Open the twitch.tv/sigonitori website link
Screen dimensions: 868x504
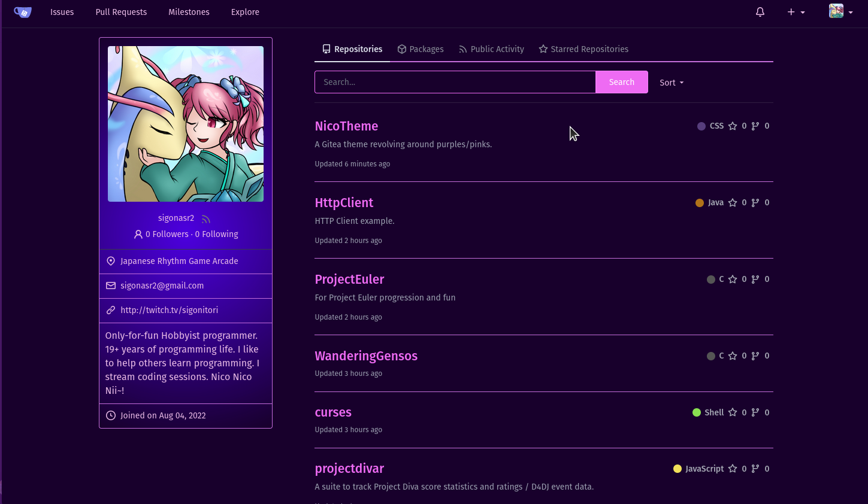point(169,310)
